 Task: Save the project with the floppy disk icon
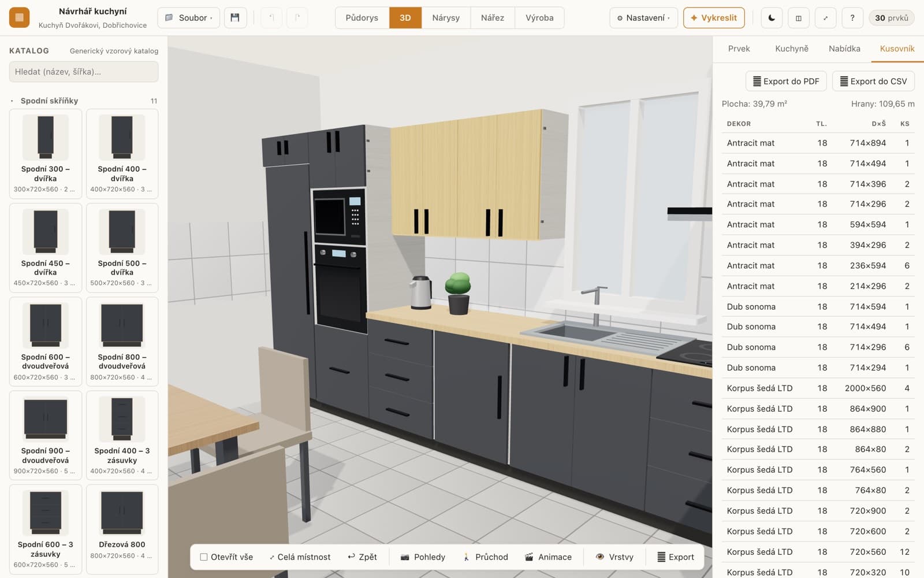click(235, 18)
